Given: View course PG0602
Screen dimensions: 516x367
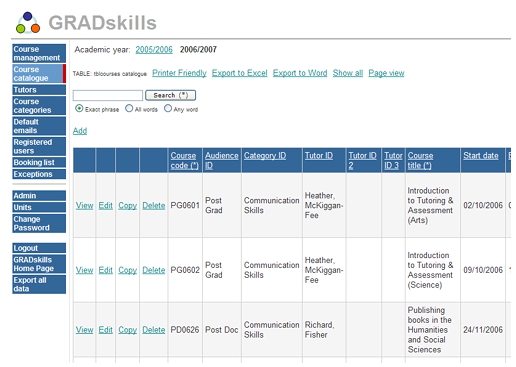Looking at the screenshot, I should point(84,270).
